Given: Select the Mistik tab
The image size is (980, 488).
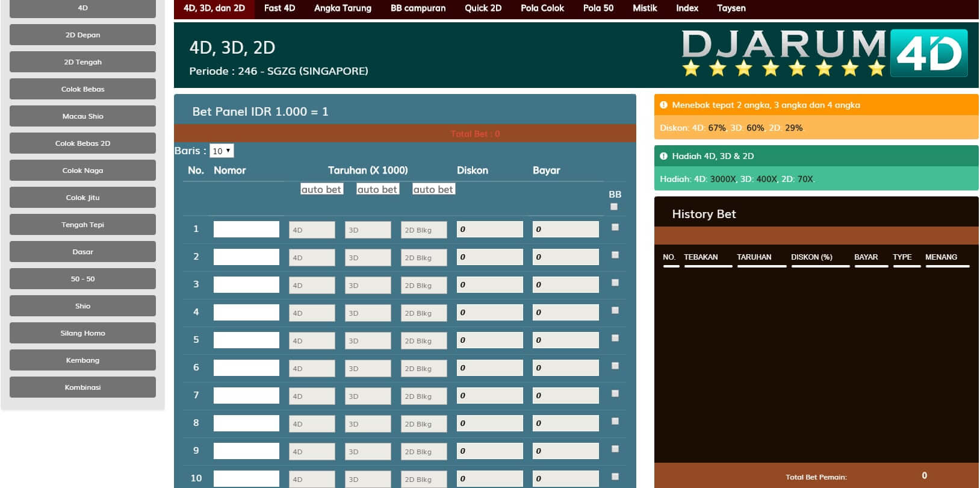Looking at the screenshot, I should click(x=645, y=8).
